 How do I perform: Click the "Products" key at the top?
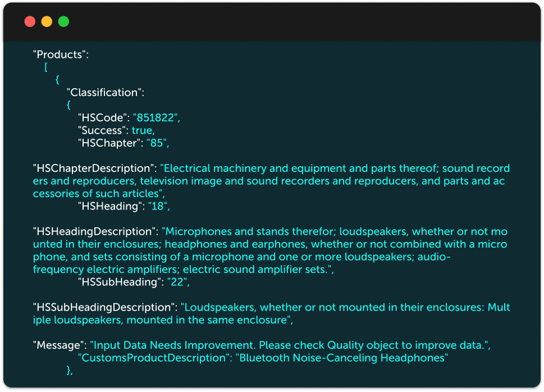pyautogui.click(x=61, y=55)
